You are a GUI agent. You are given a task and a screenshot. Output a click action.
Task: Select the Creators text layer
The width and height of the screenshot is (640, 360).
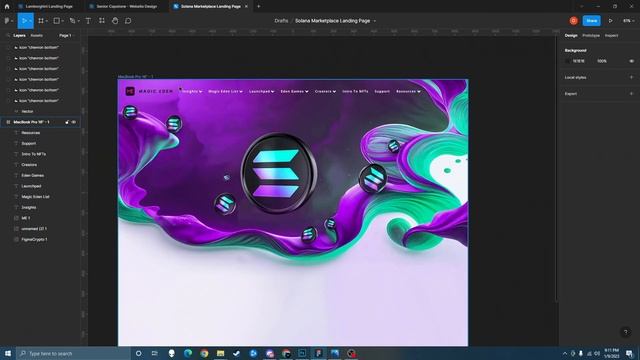tap(29, 164)
